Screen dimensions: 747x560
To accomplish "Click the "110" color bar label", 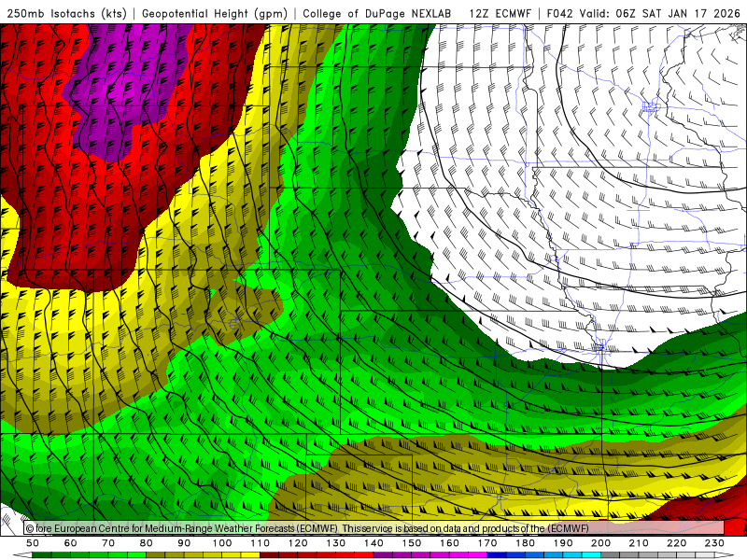I will [x=261, y=543].
